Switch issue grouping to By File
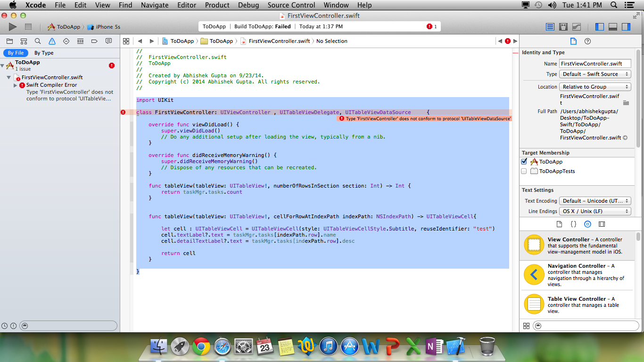This screenshot has width=644, height=362. point(16,53)
